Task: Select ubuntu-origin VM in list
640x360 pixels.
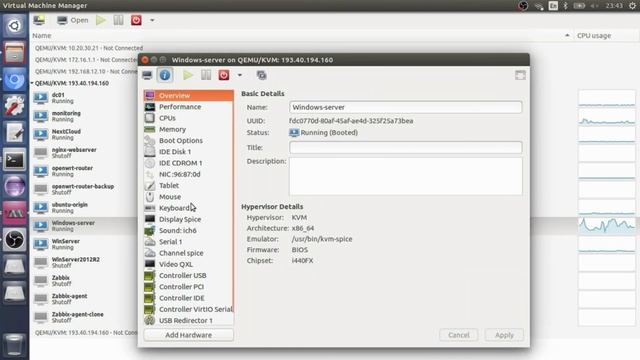Action: point(84,208)
